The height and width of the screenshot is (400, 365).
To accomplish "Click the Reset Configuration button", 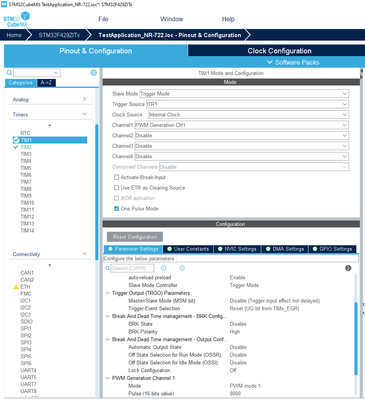I will 135,237.
